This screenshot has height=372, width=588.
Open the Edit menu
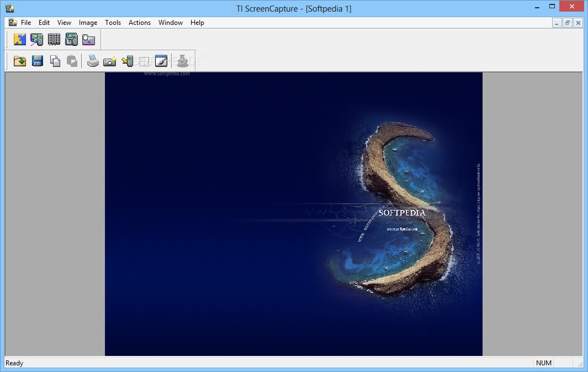point(44,23)
